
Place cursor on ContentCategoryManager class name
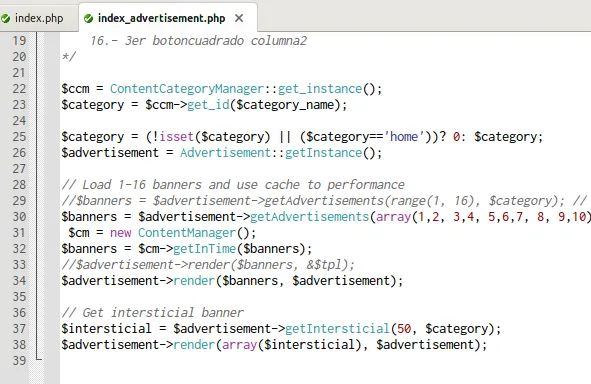point(187,89)
